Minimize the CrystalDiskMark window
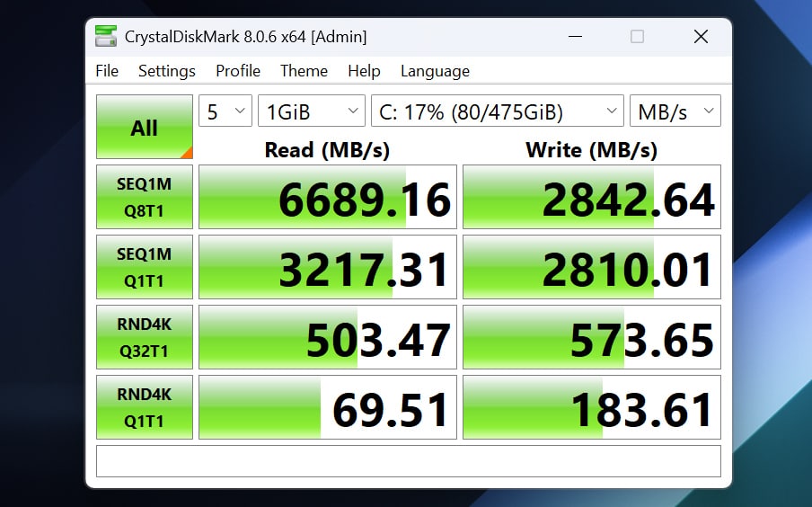This screenshot has width=812, height=507. pyautogui.click(x=576, y=37)
